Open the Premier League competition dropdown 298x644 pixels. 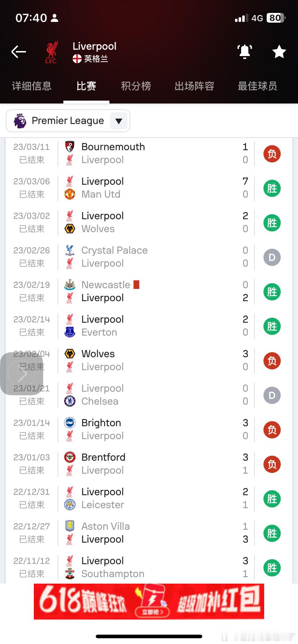click(x=68, y=121)
